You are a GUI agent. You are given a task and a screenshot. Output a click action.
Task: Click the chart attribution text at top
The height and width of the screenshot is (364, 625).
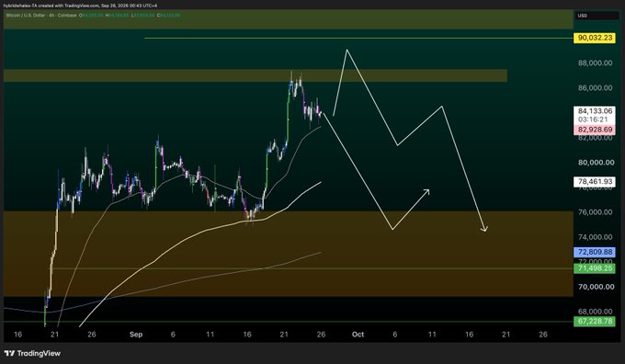(80, 6)
